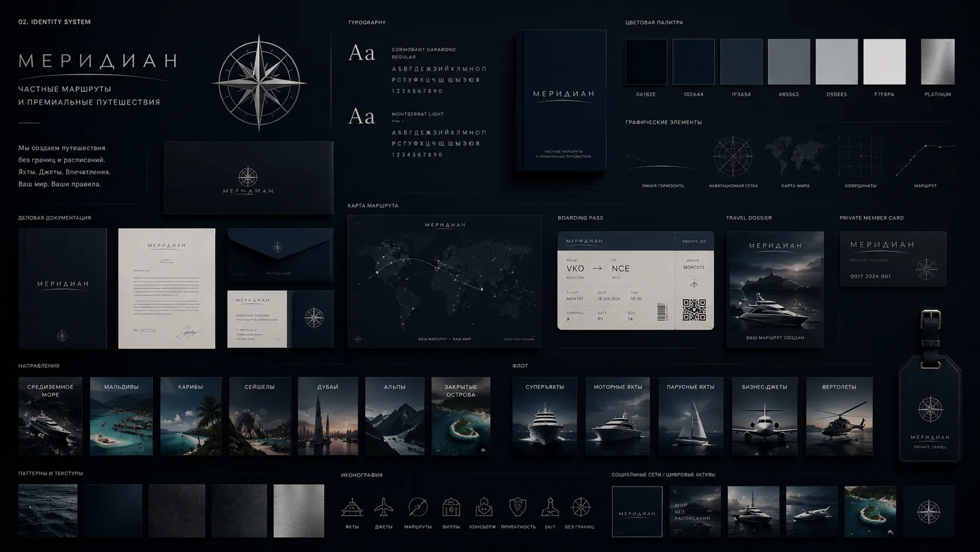Click the Без границ compass icon

pyautogui.click(x=580, y=507)
